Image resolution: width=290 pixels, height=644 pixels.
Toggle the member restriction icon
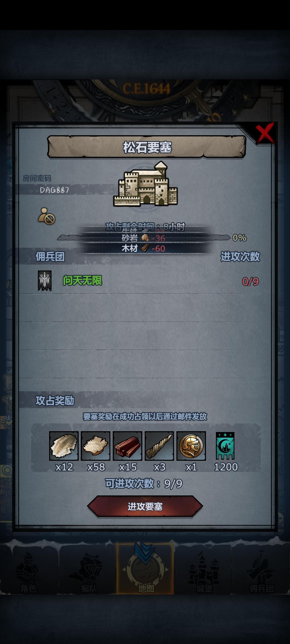tap(46, 216)
